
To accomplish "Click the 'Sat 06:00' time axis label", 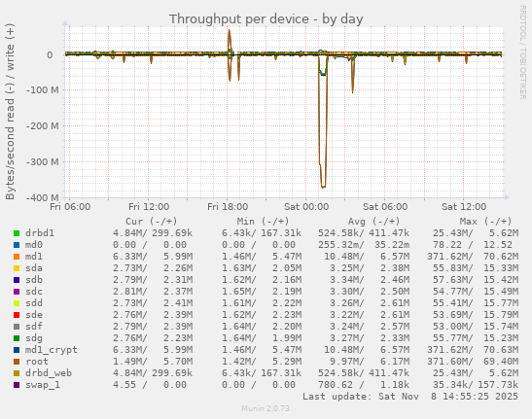I will pyautogui.click(x=385, y=207).
